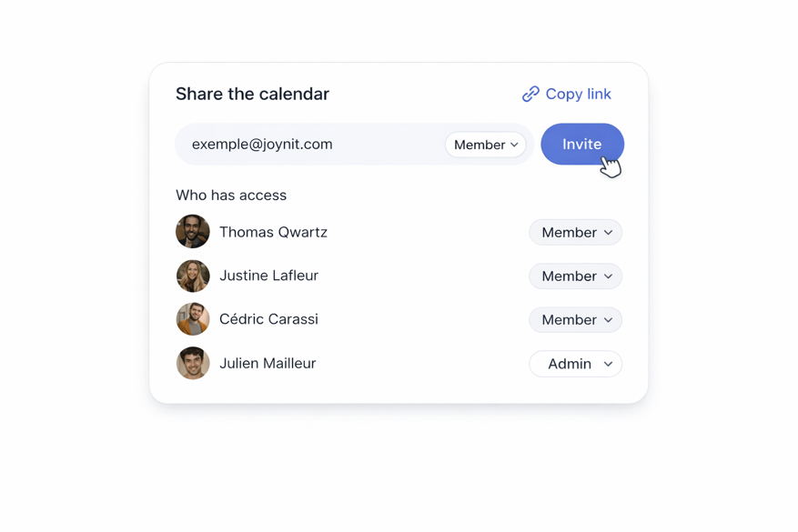Click the Share the calendar title
Screen dimensions: 798x532
(x=252, y=94)
